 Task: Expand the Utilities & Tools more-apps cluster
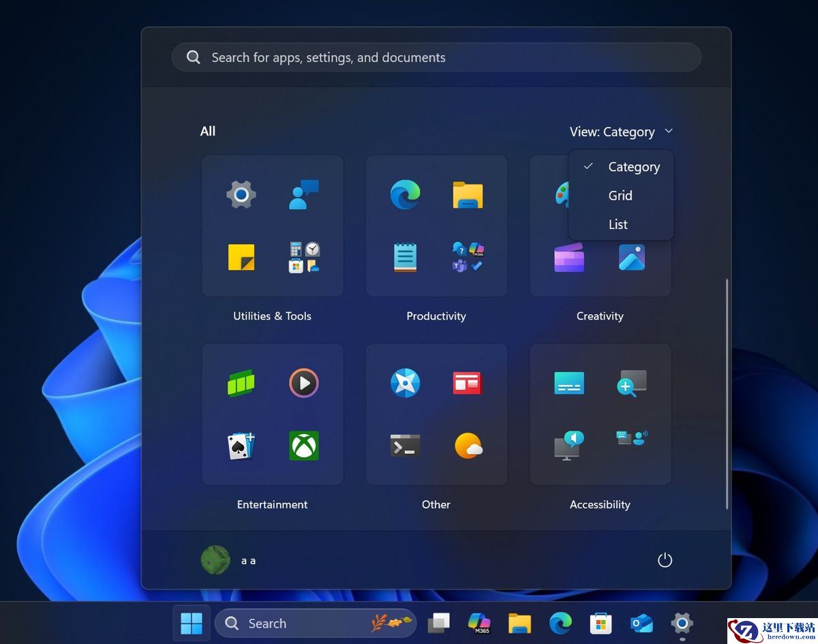coord(304,258)
